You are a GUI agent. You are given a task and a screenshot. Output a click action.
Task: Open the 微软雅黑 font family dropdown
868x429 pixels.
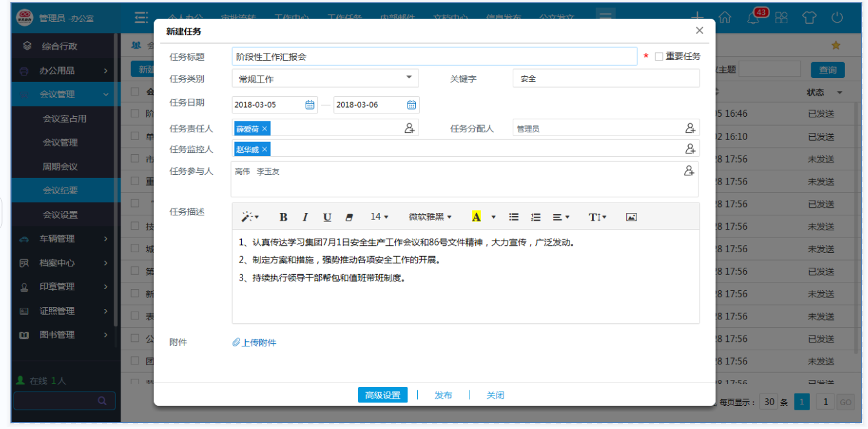point(430,217)
